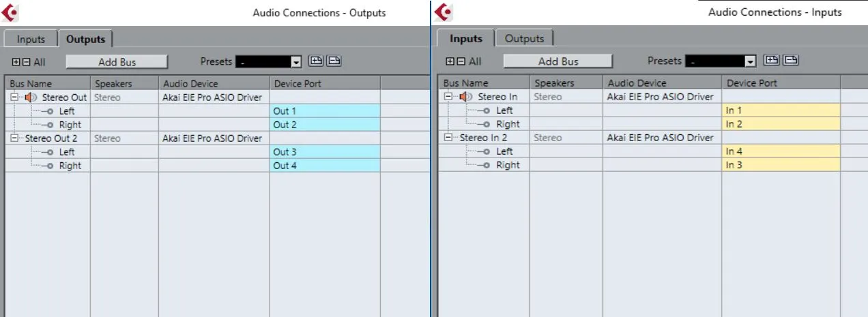This screenshot has height=317, width=868.
Task: Collapse all buses with the minus icon in the Inputs window
Action: (461, 61)
